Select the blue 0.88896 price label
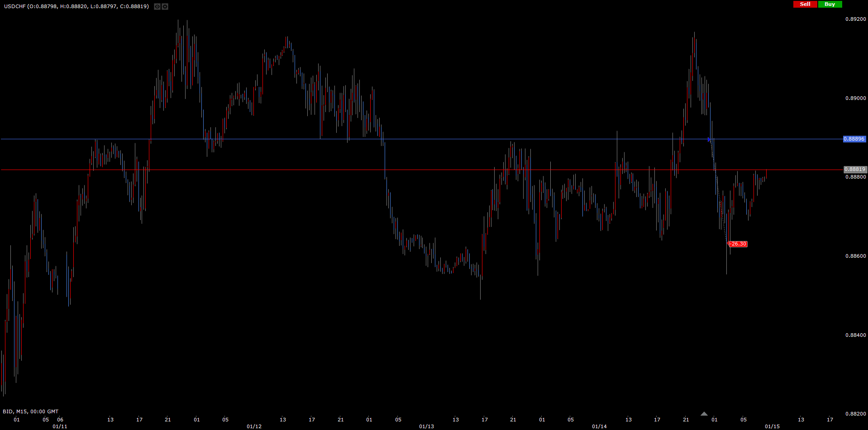The image size is (868, 430). pyautogui.click(x=854, y=139)
